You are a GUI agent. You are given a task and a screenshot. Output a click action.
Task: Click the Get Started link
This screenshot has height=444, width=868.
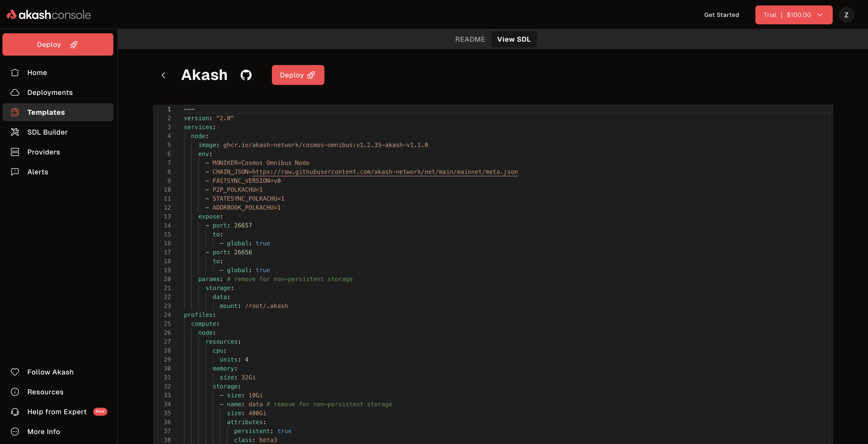721,15
